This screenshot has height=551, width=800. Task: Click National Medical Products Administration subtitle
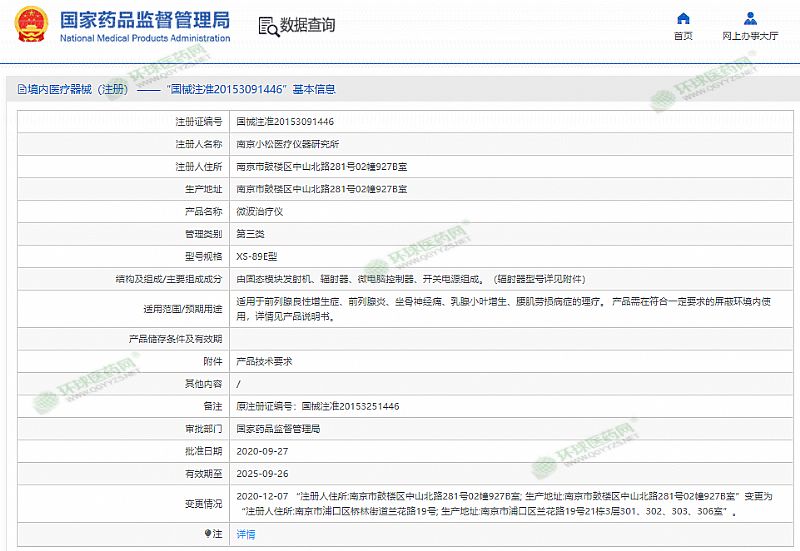pyautogui.click(x=145, y=38)
